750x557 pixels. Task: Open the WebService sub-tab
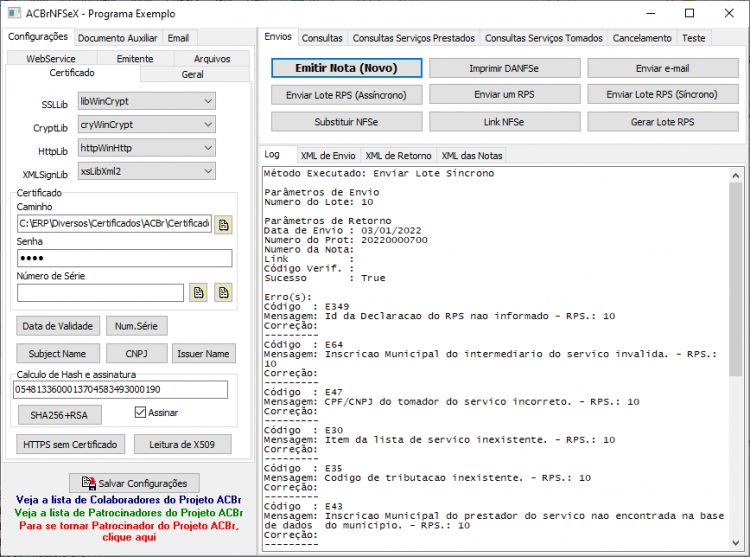pos(51,59)
